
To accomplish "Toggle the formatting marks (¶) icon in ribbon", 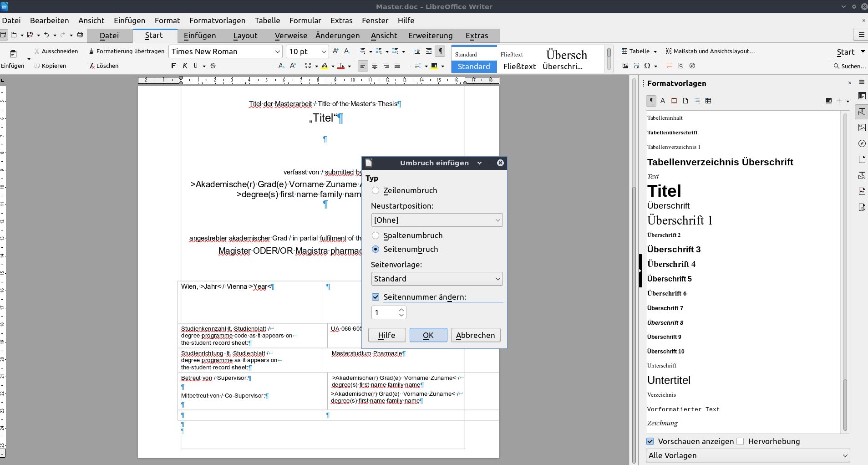I will [440, 51].
